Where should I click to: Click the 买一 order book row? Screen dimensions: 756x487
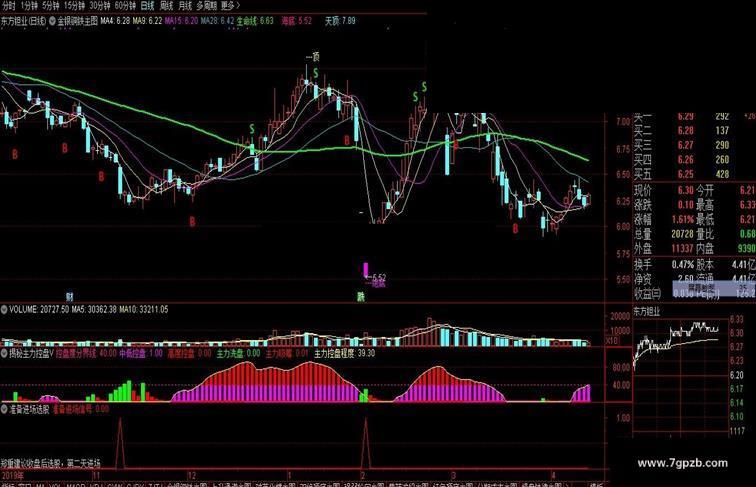tap(694, 116)
